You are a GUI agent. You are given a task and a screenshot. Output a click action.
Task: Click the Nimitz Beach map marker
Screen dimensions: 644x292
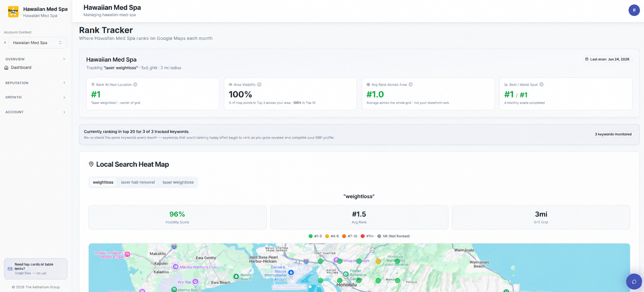pos(236,276)
